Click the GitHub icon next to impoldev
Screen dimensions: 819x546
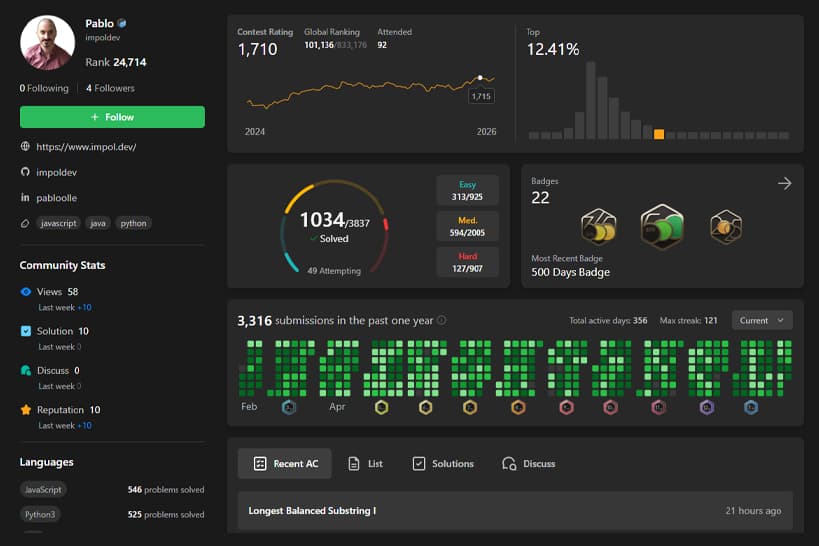coord(25,172)
